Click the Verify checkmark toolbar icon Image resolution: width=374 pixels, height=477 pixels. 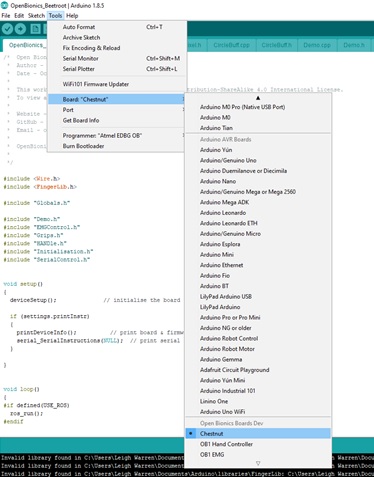click(x=7, y=29)
